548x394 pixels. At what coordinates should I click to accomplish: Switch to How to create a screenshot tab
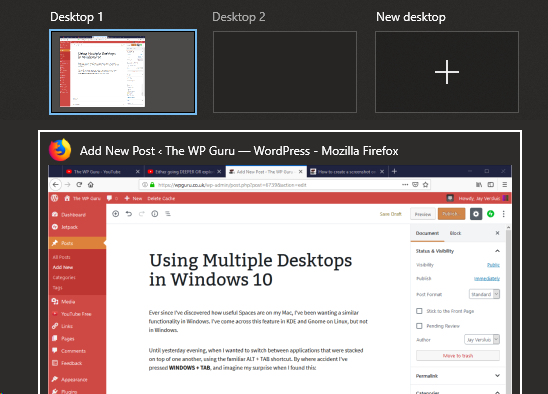[x=347, y=172]
